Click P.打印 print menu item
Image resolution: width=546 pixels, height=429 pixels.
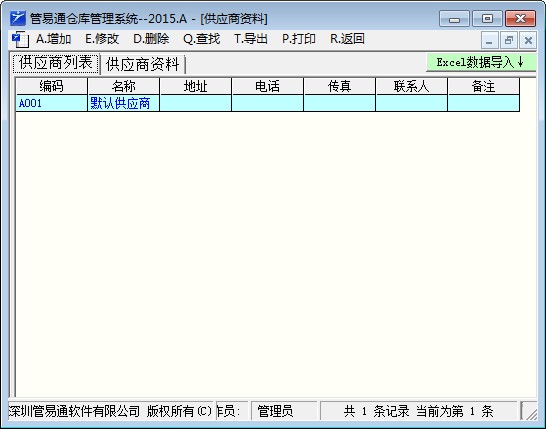pyautogui.click(x=299, y=39)
